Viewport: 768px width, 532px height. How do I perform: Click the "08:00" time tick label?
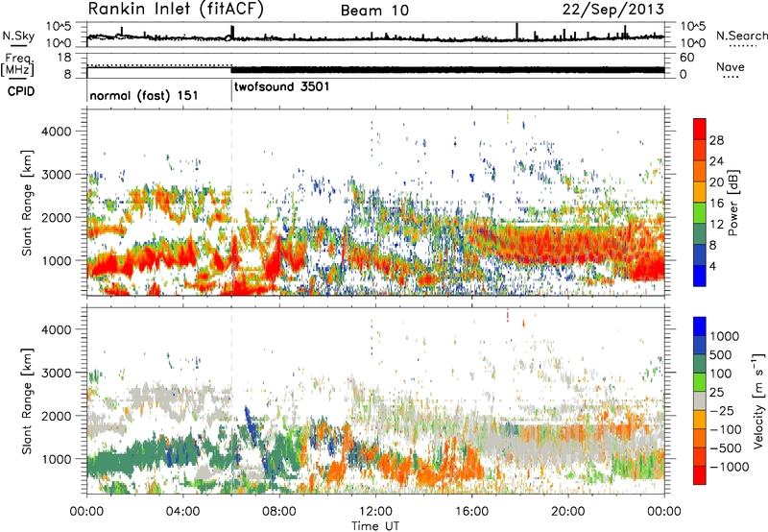(x=279, y=512)
